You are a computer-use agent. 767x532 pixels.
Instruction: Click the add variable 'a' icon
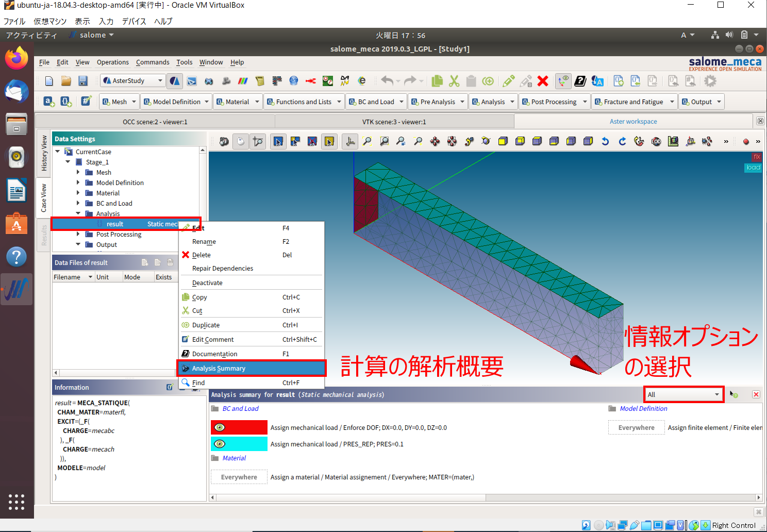click(49, 102)
